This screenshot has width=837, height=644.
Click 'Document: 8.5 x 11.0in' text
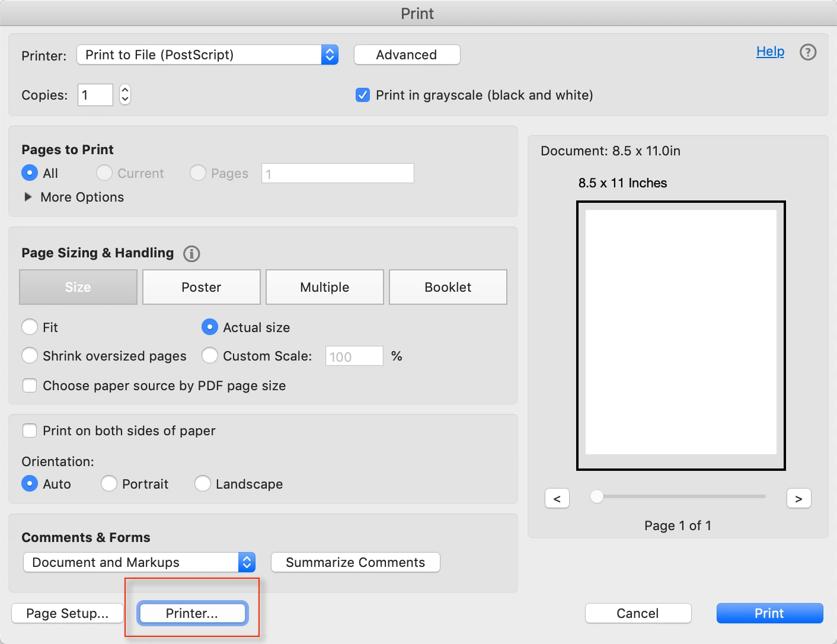611,151
